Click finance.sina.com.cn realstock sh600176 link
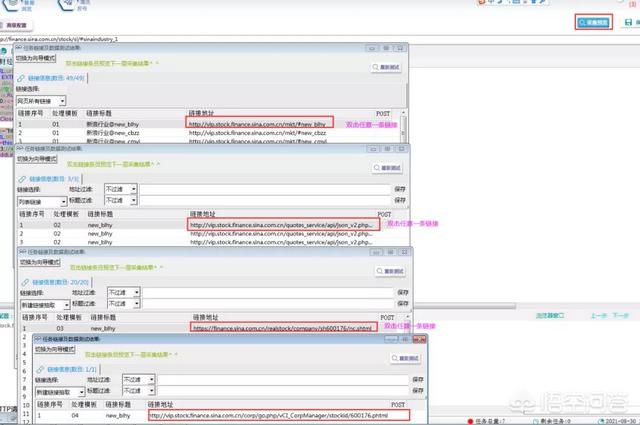640x425 pixels. [x=282, y=328]
